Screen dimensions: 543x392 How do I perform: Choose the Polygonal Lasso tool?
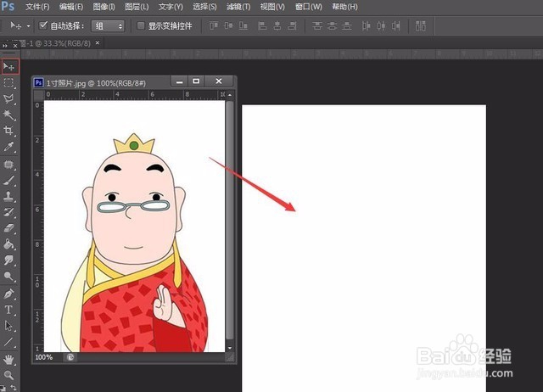click(8, 99)
